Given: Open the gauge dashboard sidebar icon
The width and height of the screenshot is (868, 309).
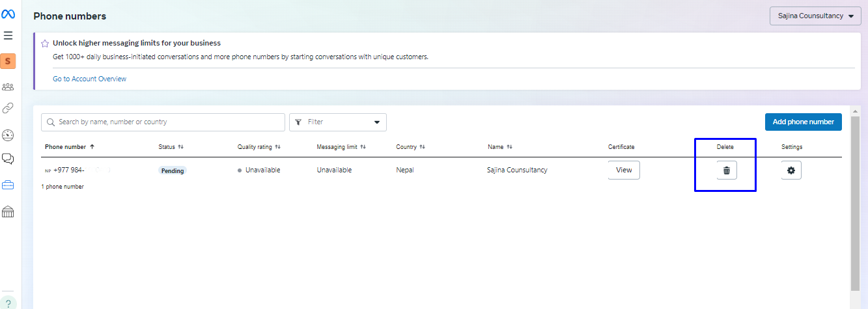Looking at the screenshot, I should (x=8, y=135).
